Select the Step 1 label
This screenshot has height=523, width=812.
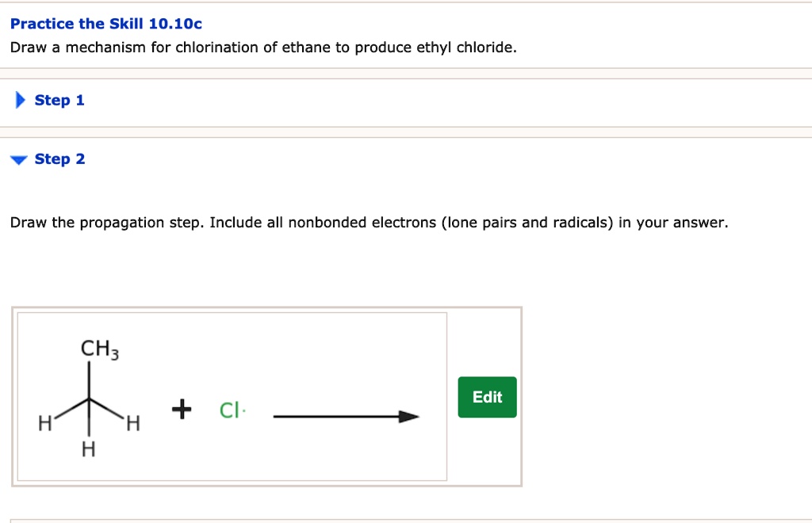tap(59, 99)
